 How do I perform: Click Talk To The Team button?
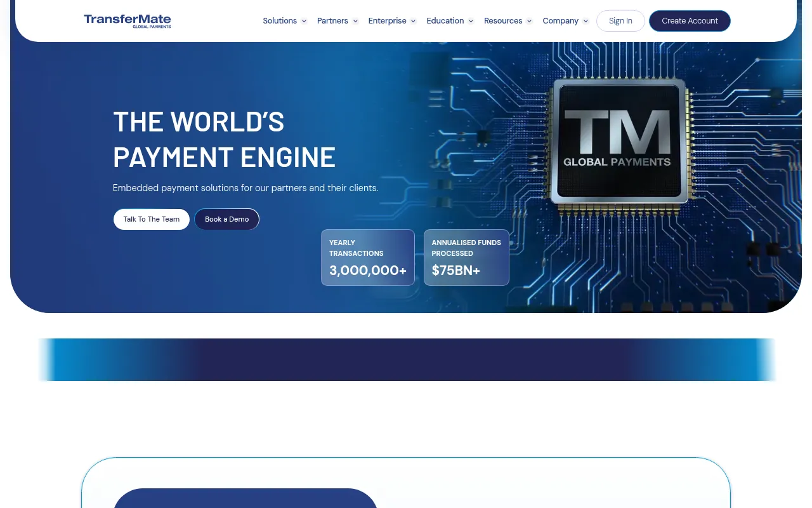pyautogui.click(x=152, y=219)
